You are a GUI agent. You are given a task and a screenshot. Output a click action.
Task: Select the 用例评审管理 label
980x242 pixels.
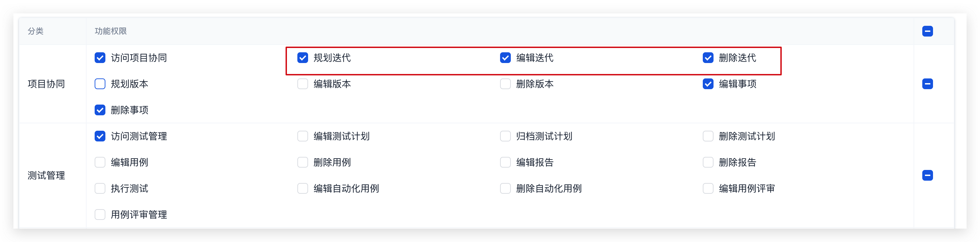coord(139,215)
